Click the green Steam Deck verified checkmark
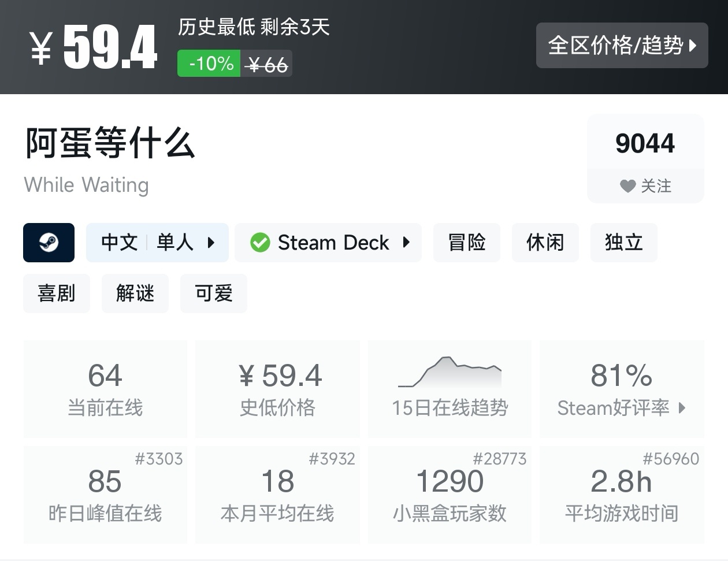This screenshot has width=728, height=561. coord(260,243)
